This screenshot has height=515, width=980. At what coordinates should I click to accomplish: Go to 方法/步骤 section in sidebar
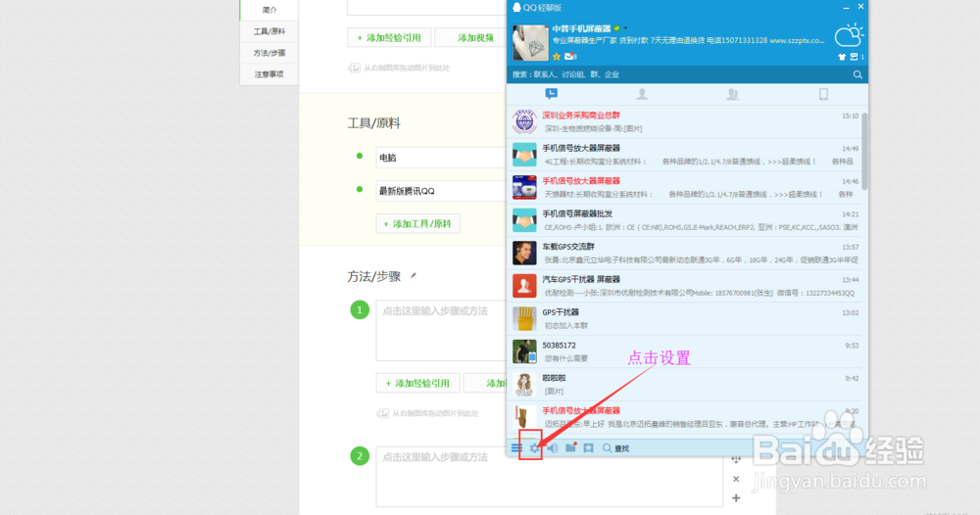[269, 53]
